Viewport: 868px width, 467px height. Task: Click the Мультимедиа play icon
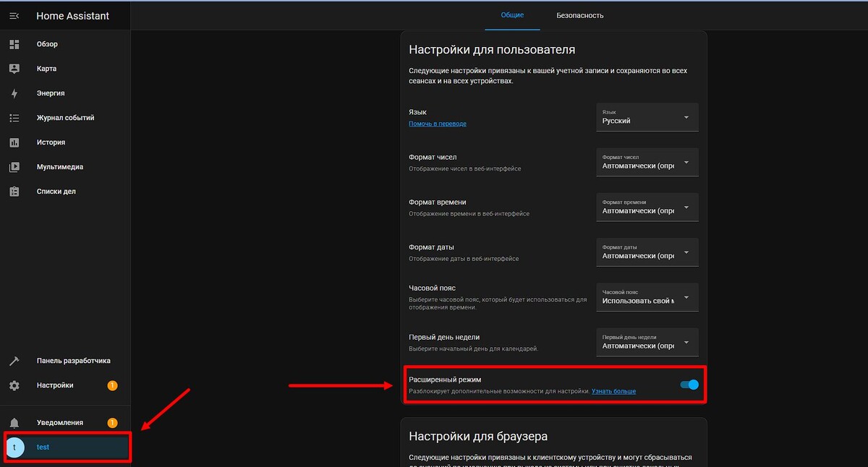(14, 167)
